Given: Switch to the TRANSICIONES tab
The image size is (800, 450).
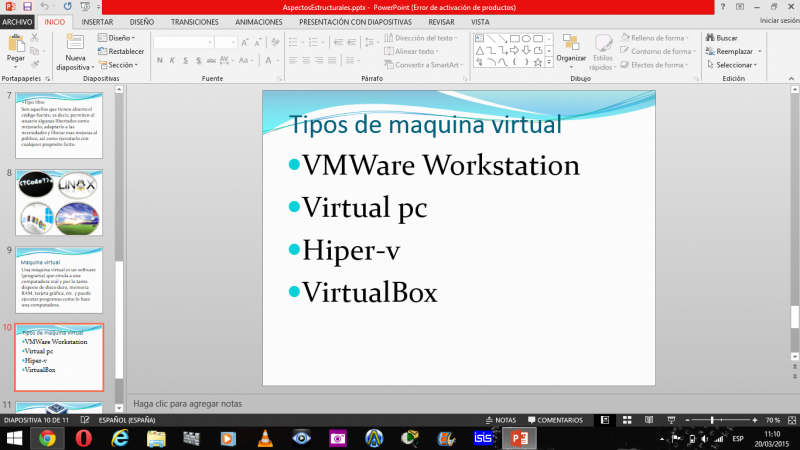Looking at the screenshot, I should [194, 22].
